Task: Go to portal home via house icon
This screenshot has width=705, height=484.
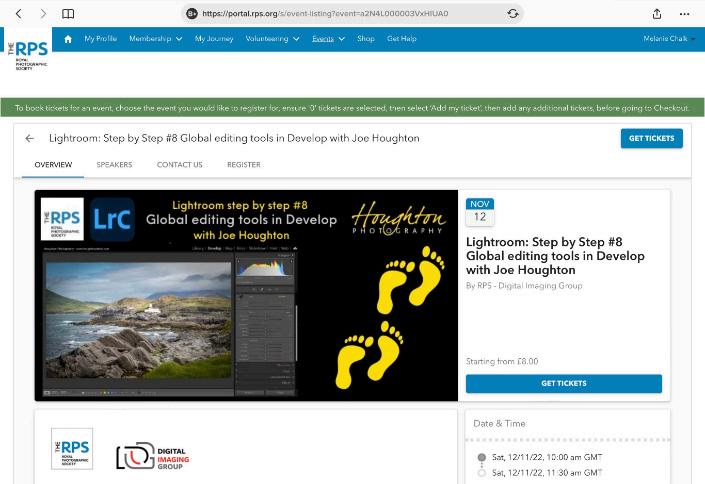Action: tap(68, 39)
